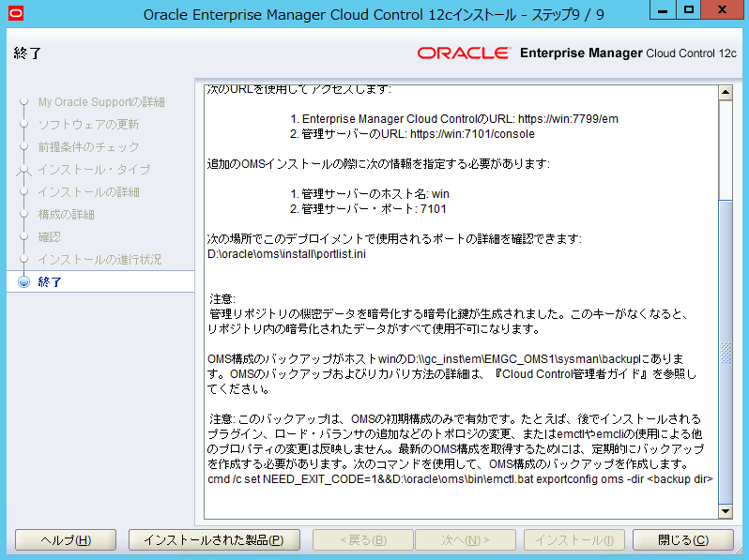Click the 終了 step bullet icon
Image resolution: width=749 pixels, height=560 pixels.
[23, 282]
